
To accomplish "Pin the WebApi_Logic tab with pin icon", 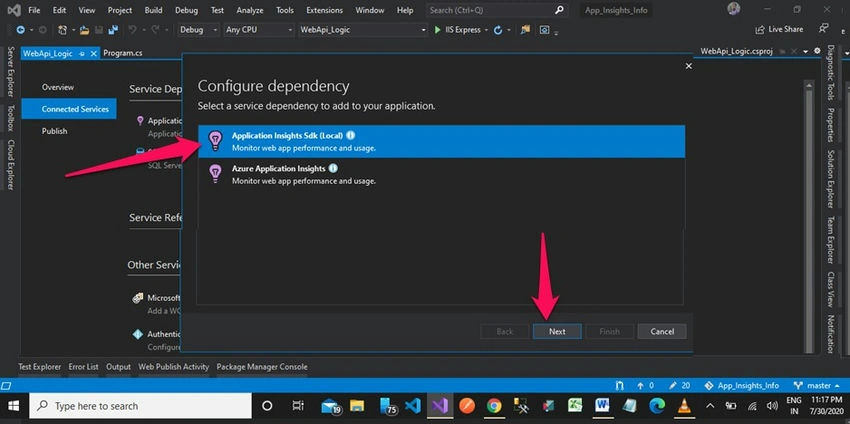I will (82, 54).
